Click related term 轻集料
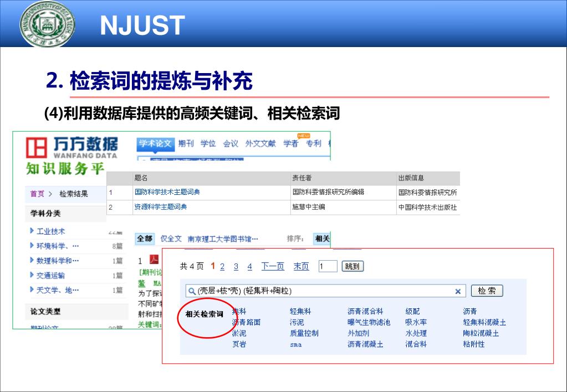The height and width of the screenshot is (392, 567). [x=300, y=311]
